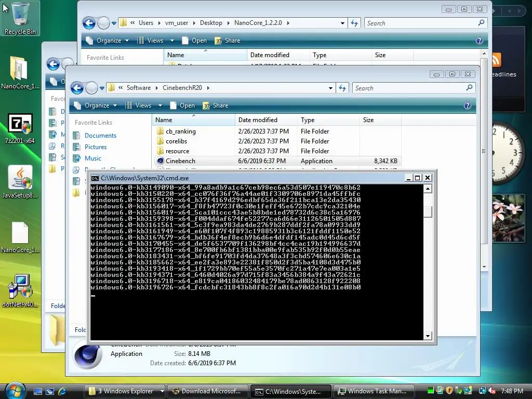Select the 7z2201-x64 installer icon

[20, 128]
